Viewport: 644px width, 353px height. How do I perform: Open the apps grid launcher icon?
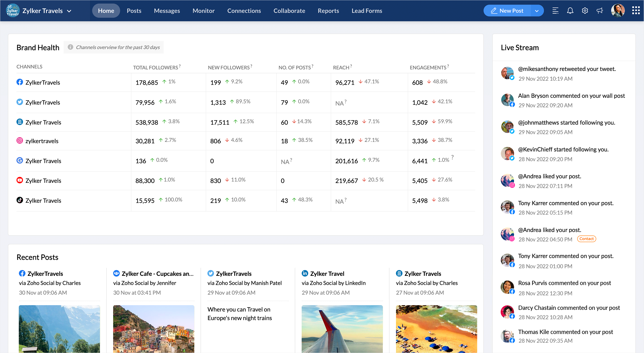tap(636, 11)
